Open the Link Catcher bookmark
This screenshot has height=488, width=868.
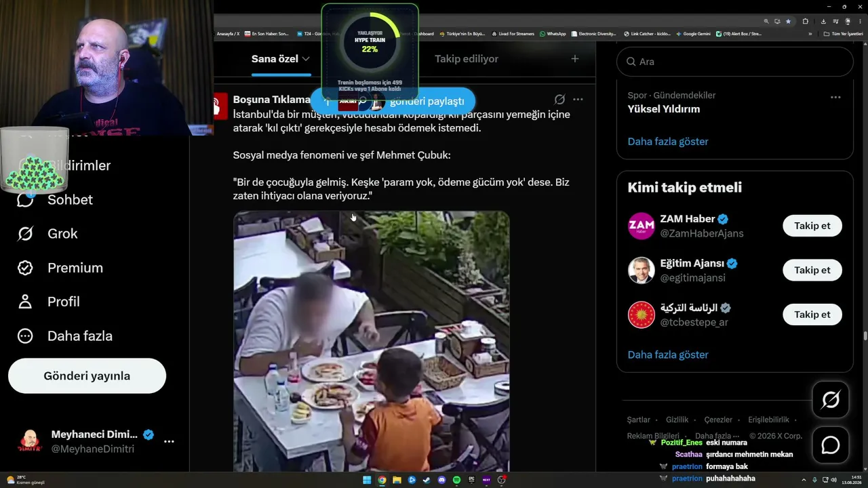(x=647, y=34)
